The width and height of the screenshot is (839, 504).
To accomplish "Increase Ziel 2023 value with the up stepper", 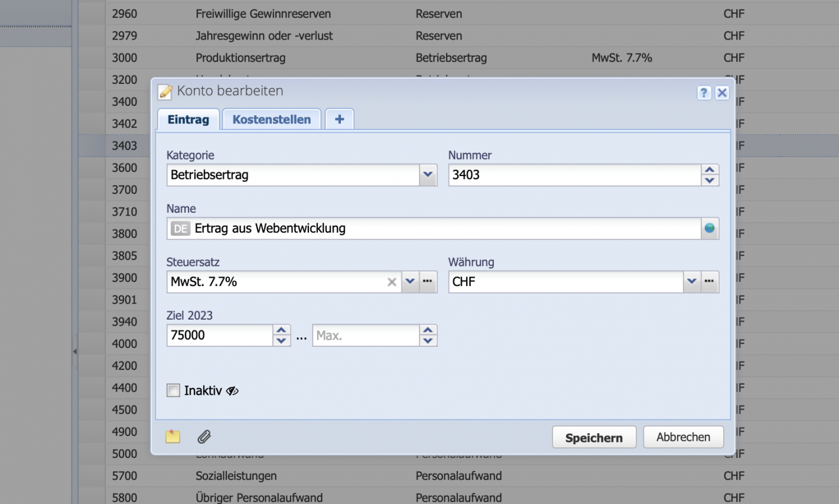I will pyautogui.click(x=281, y=330).
